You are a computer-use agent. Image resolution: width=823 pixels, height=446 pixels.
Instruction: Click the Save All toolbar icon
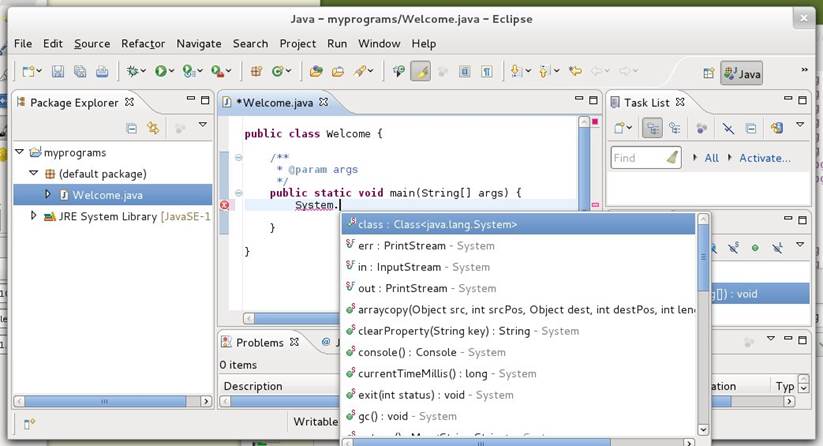(80, 71)
